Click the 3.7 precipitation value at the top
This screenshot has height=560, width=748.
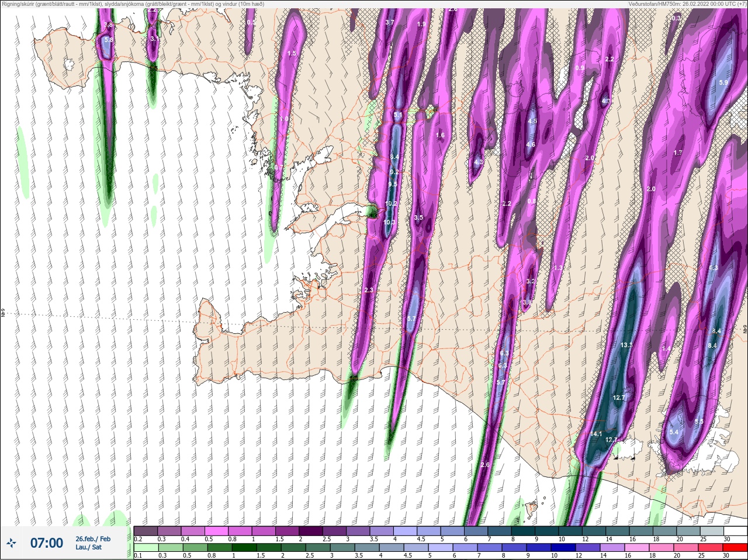(390, 22)
